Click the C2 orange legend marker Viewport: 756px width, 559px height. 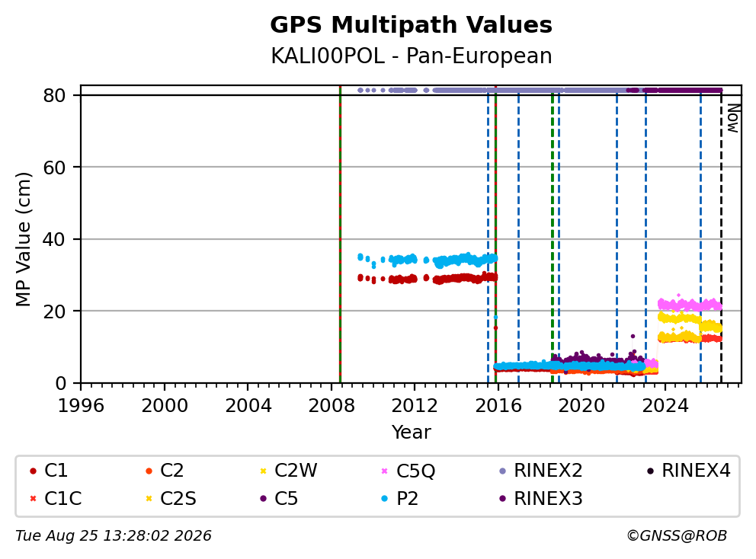tap(149, 471)
